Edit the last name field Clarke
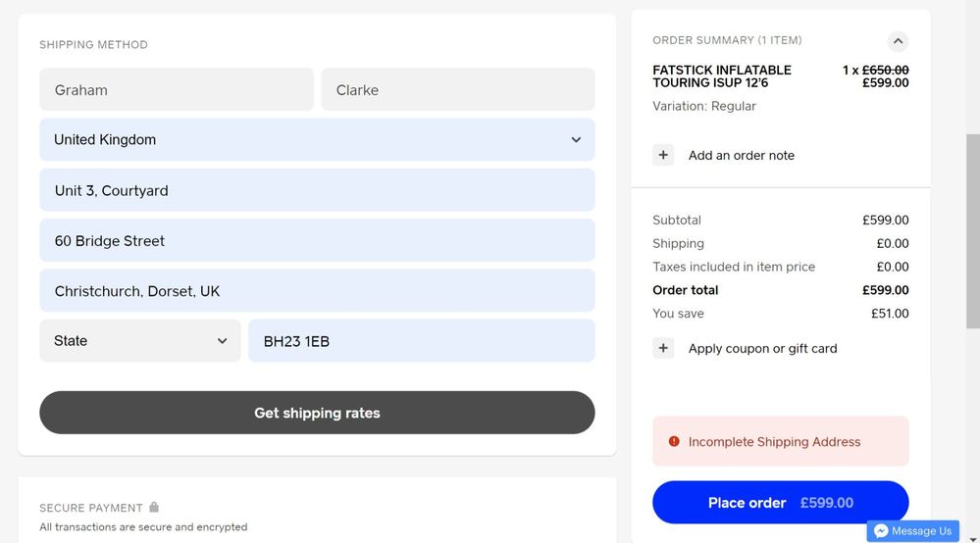 pos(457,90)
